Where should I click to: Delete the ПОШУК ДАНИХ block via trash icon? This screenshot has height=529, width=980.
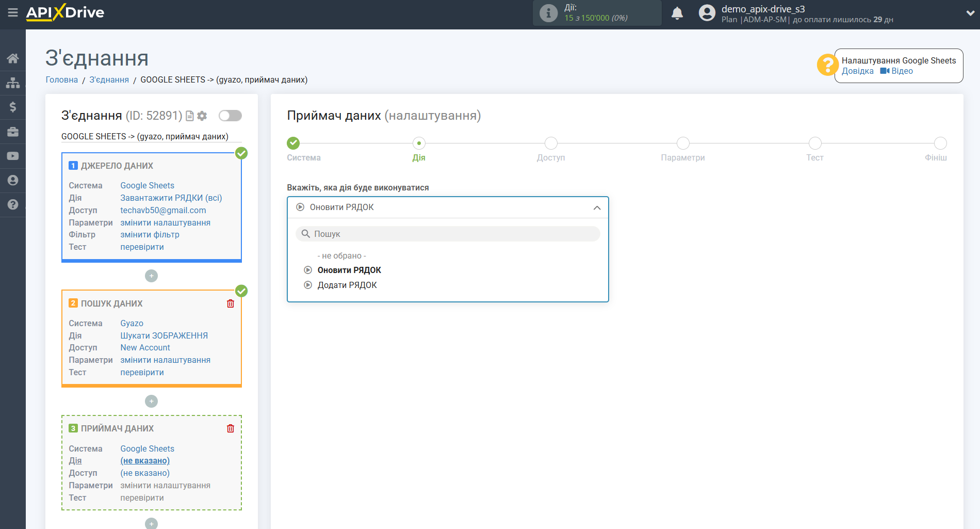[231, 303]
